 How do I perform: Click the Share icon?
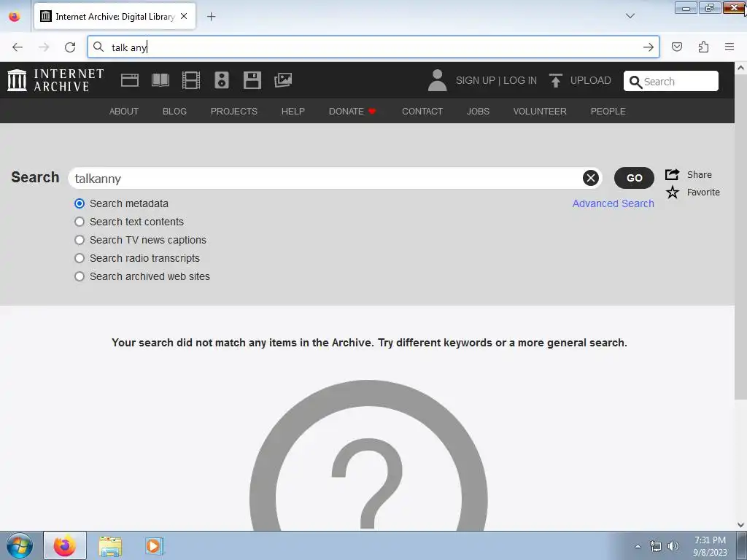(x=672, y=174)
